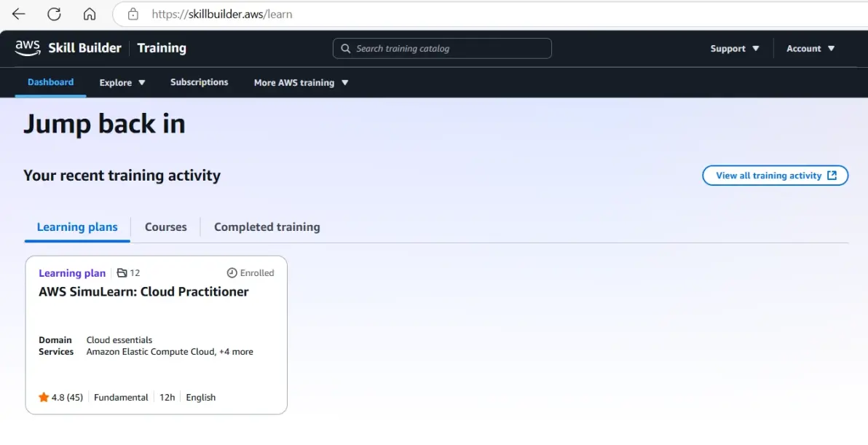Click the browser address bar URL

[222, 15]
